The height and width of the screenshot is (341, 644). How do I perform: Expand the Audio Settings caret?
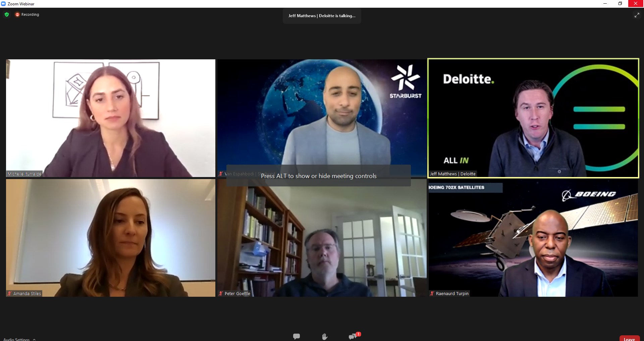[x=34, y=339]
